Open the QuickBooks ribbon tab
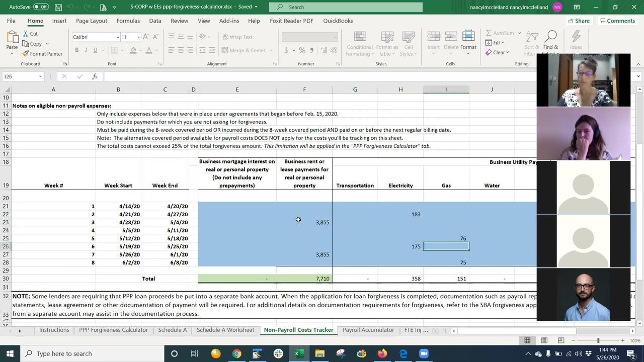Screen dimensions: 644x362 pos(338,21)
